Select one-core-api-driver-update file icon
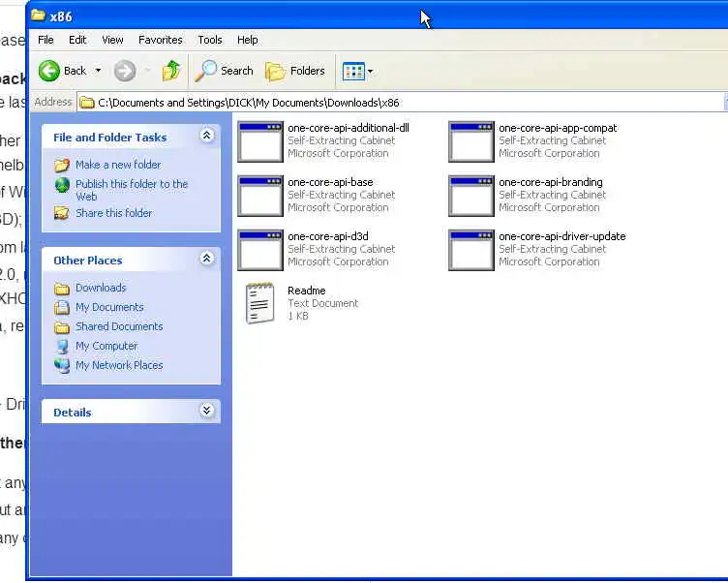The width and height of the screenshot is (728, 583). (x=471, y=250)
